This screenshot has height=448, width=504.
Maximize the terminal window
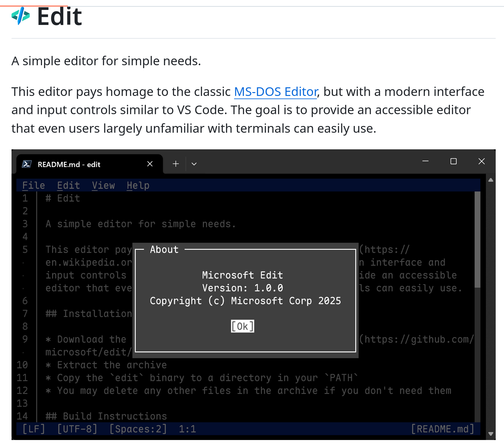(453, 161)
